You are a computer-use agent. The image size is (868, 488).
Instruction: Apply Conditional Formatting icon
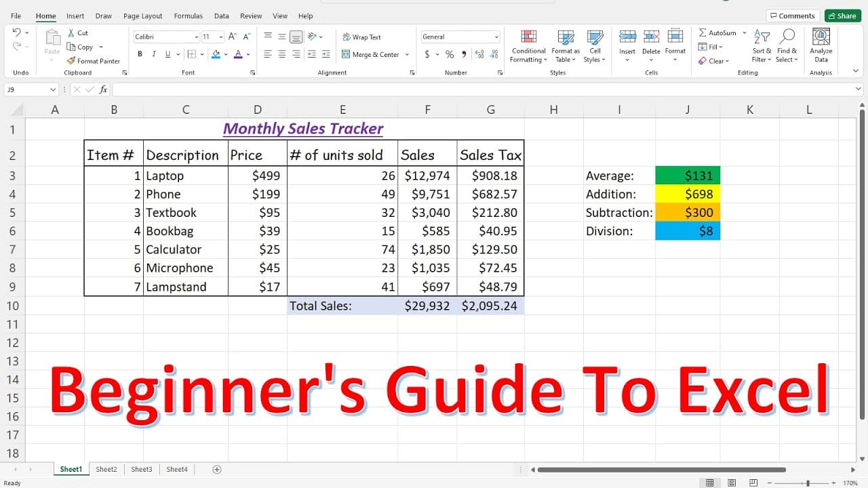pos(528,37)
